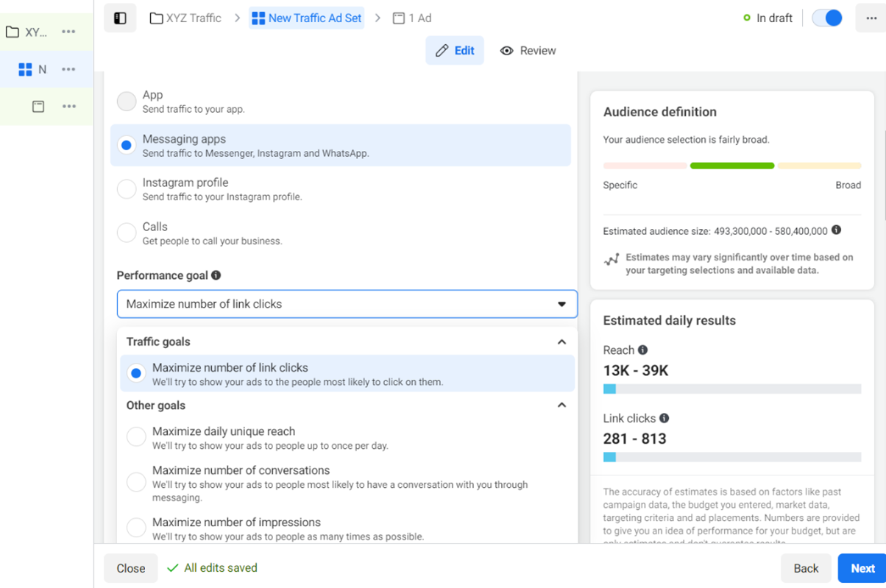Select the ad item icon in the sidebar
The image size is (886, 588).
[x=38, y=107]
